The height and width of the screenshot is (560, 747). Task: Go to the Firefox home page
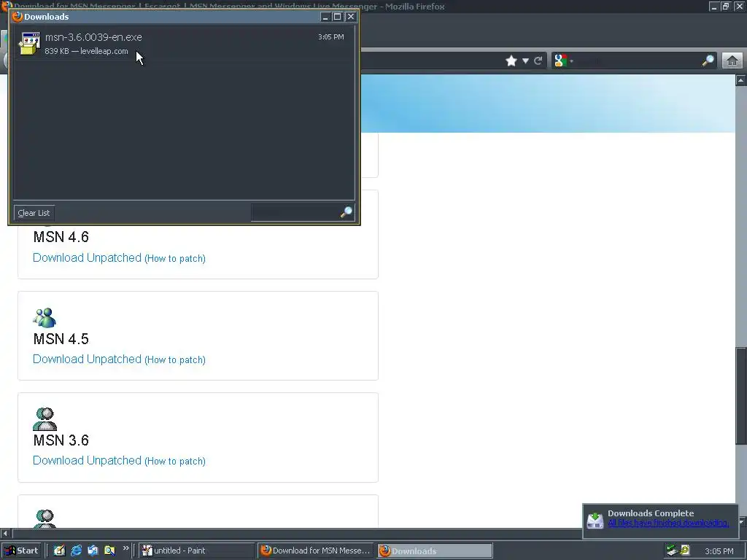tap(732, 61)
